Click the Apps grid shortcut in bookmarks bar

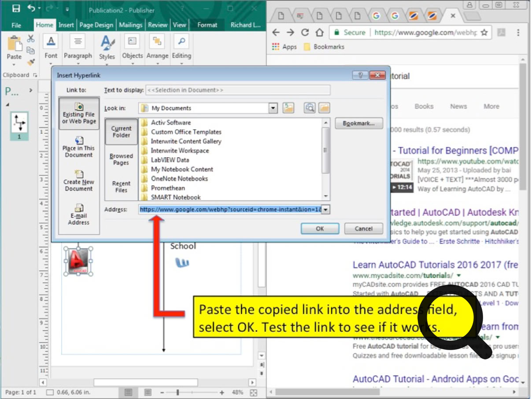coord(284,47)
